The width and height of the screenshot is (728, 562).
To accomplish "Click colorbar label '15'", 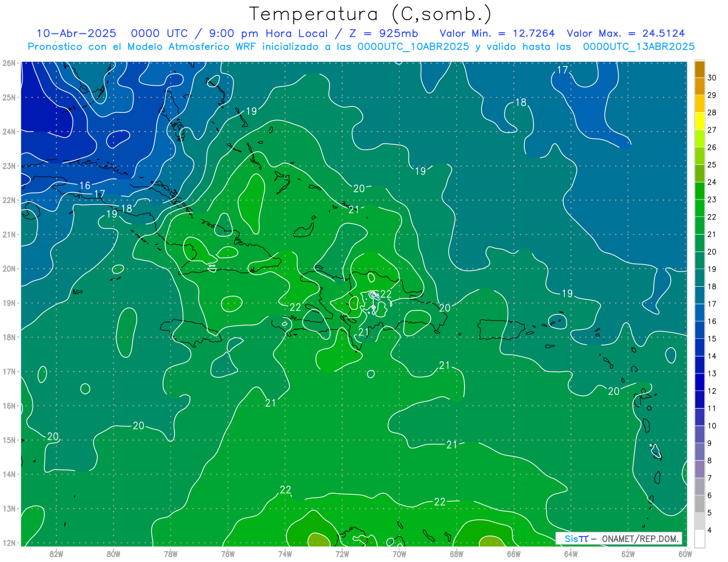I will [x=712, y=338].
